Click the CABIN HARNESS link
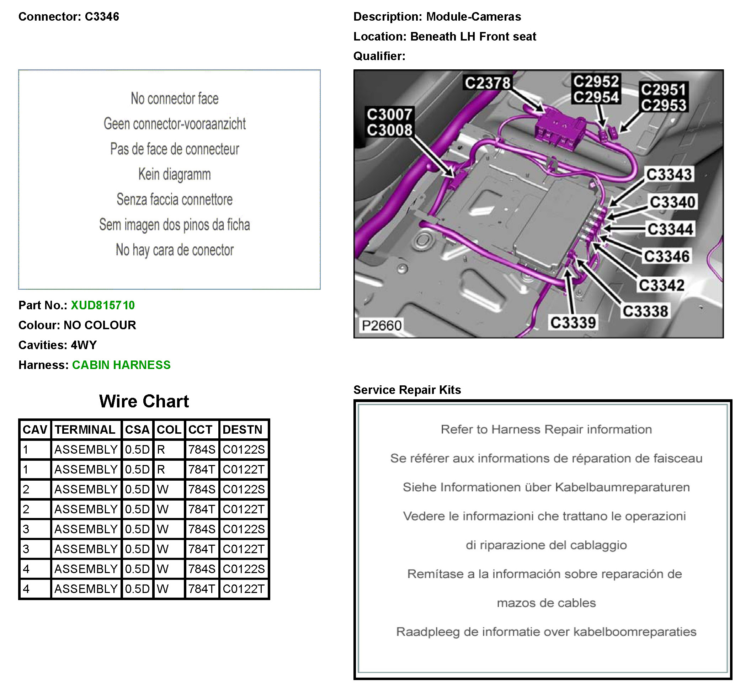Viewport: 751px width, 700px height. point(121,365)
